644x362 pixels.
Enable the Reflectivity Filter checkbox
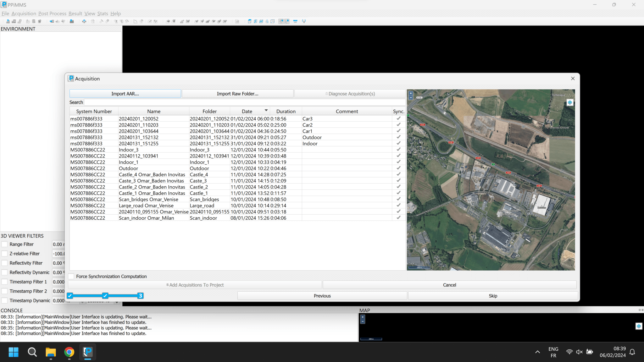(4, 263)
